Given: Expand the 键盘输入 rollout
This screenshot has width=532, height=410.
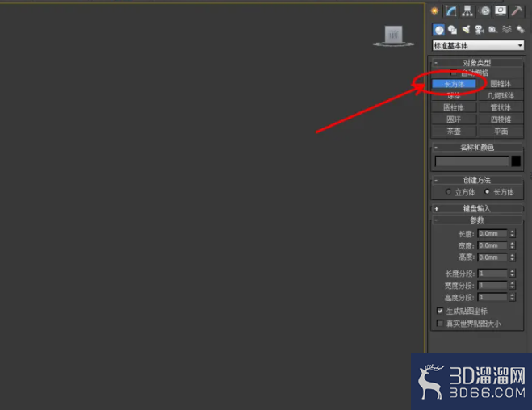Looking at the screenshot, I should pos(476,209).
